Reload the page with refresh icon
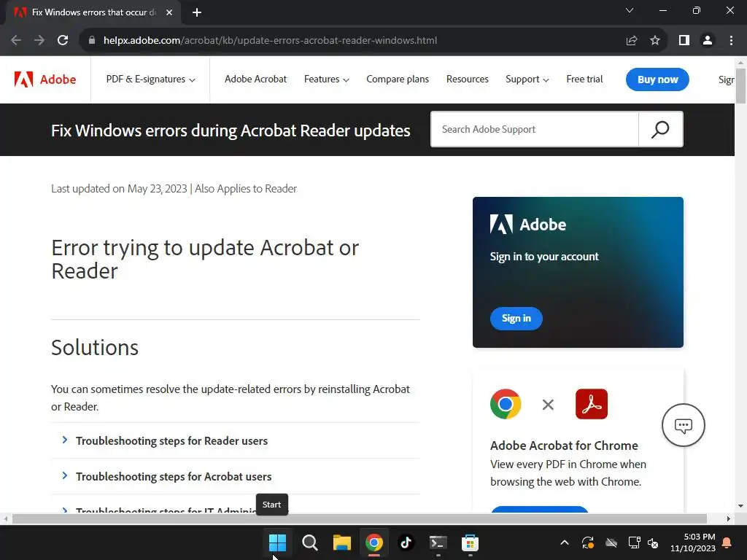The height and width of the screenshot is (560, 747). point(63,41)
